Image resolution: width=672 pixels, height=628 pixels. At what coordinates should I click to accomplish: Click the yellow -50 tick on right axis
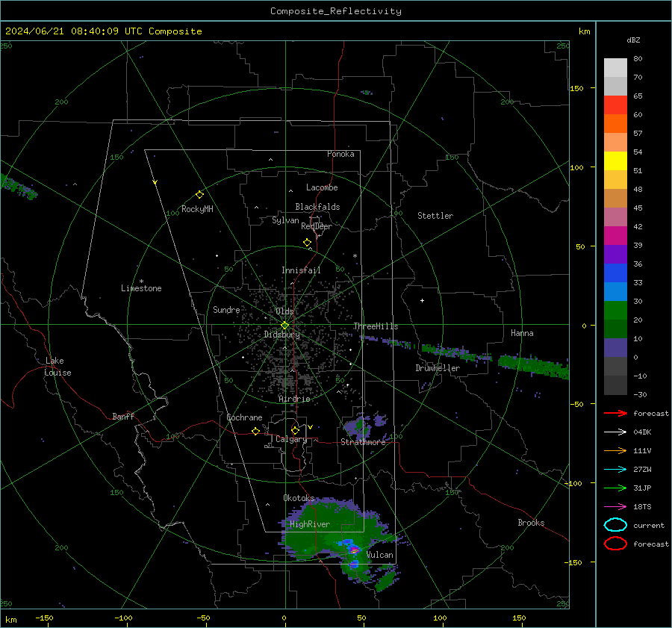click(x=576, y=404)
